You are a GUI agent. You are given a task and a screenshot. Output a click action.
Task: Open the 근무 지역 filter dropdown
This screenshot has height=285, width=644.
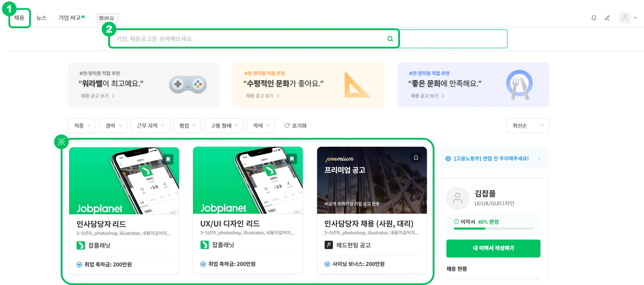click(150, 126)
